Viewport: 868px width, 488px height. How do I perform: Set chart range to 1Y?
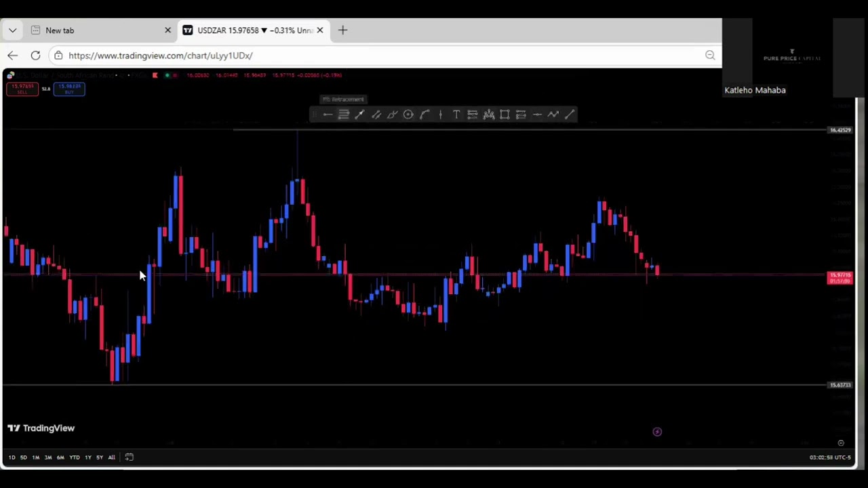(x=88, y=457)
